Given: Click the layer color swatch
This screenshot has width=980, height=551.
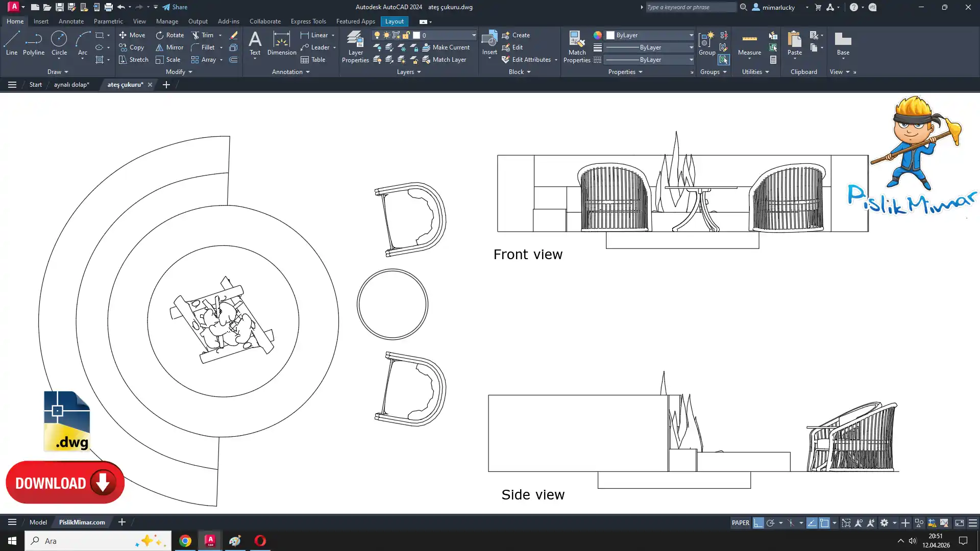Looking at the screenshot, I should [x=416, y=35].
